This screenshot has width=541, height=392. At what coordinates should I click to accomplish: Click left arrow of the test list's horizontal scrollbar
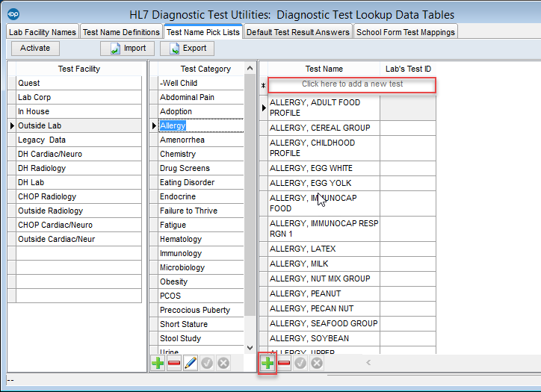368,362
